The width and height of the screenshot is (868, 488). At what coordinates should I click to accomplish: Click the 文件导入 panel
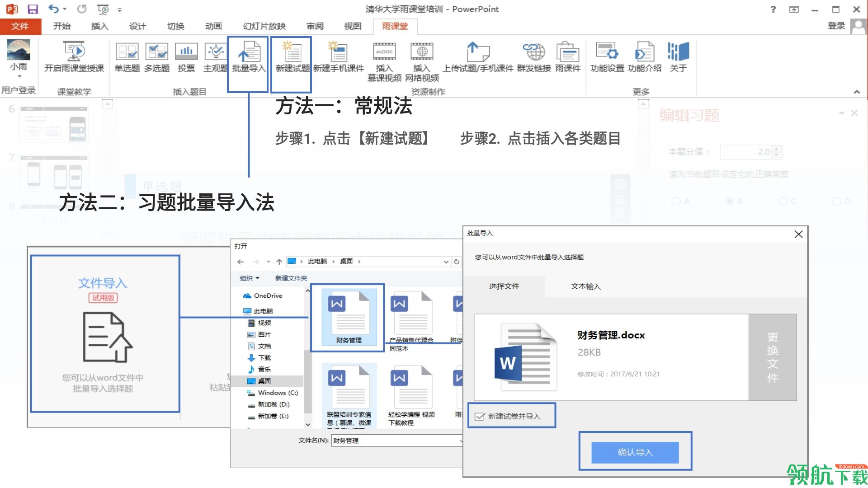pos(105,334)
